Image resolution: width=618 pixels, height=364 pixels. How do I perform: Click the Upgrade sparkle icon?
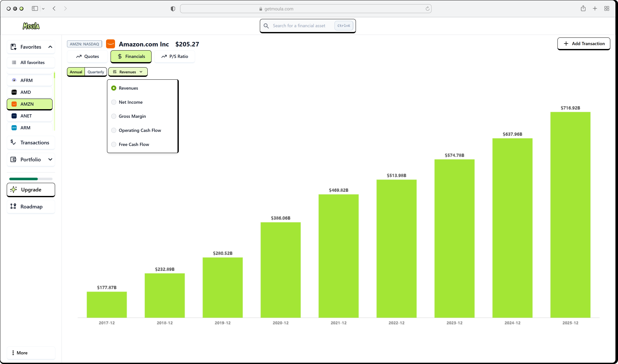(x=13, y=190)
